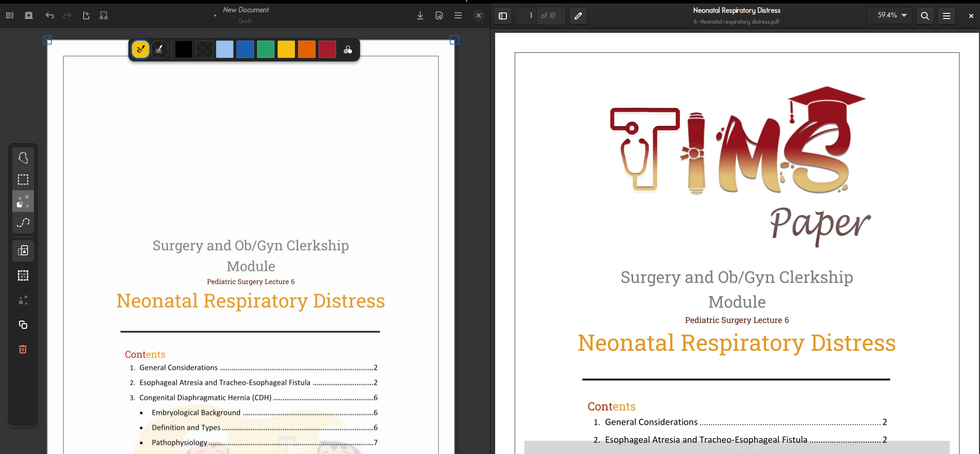This screenshot has height=454, width=980.
Task: Close the New Document tab
Action: coord(479,15)
